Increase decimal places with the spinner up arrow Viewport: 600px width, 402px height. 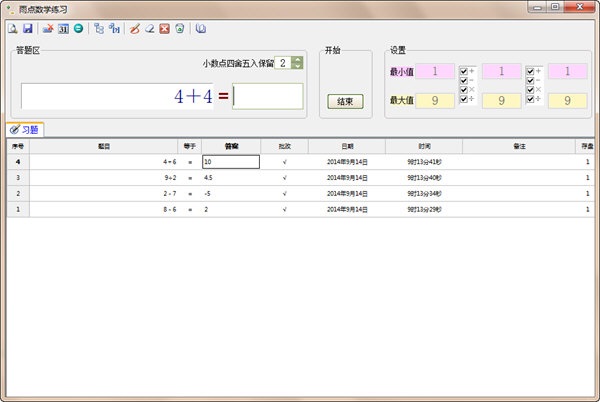(297, 59)
